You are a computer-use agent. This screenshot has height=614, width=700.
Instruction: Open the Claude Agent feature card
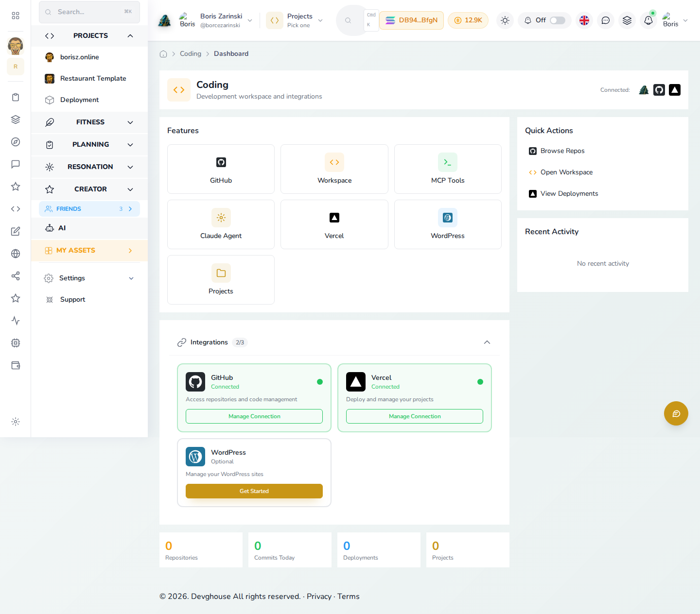click(x=221, y=224)
